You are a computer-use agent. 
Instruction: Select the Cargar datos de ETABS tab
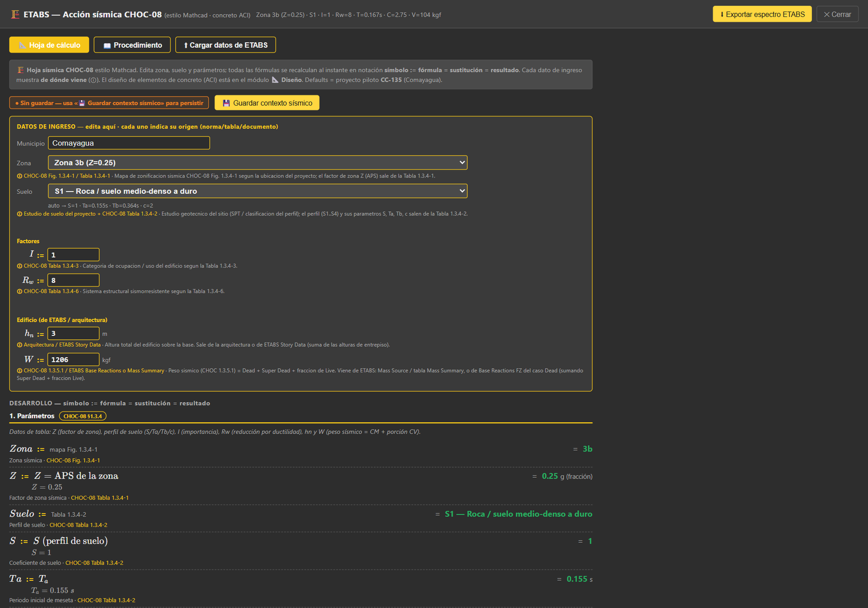pos(226,45)
